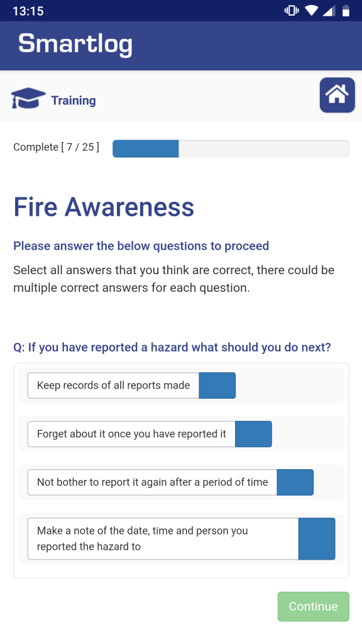Select the Smartlog title bar

[x=181, y=45]
